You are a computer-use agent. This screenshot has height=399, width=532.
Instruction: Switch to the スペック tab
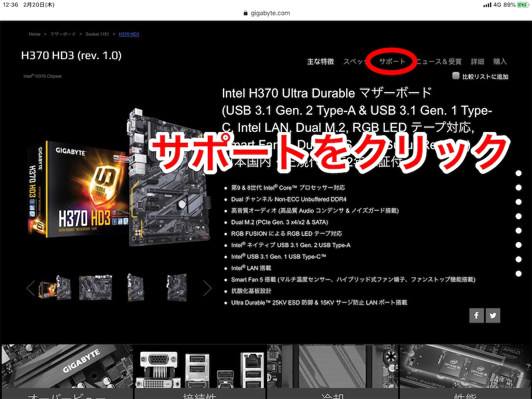coord(358,61)
